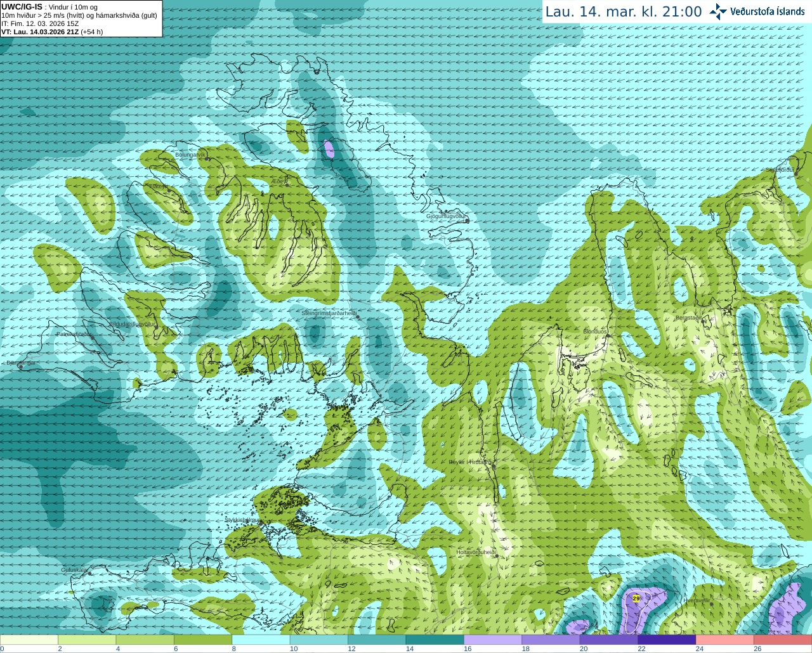The width and height of the screenshot is (812, 653).
Task: Click the 10–12 m/s legend swatch
Action: [319, 640]
